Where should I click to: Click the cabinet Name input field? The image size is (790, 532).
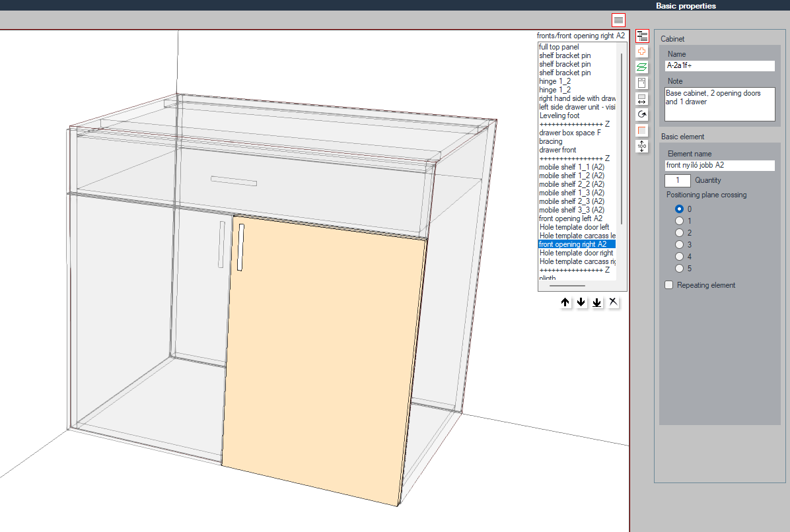point(719,65)
